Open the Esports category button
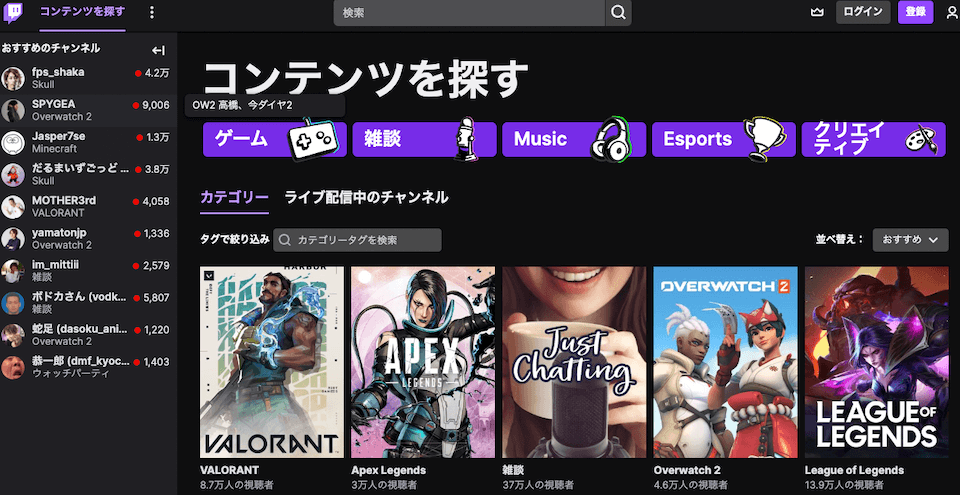The width and height of the screenshot is (960, 495). click(x=724, y=139)
